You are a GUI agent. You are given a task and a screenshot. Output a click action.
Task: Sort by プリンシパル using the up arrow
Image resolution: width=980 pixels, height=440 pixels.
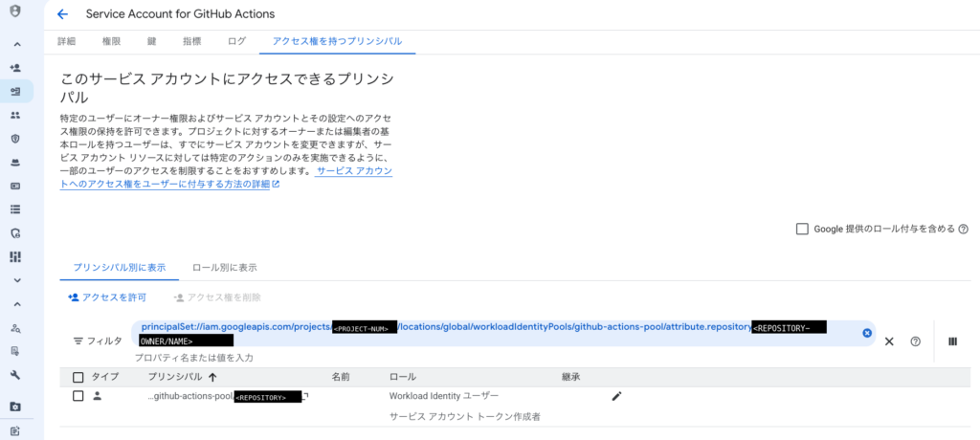[x=212, y=377]
